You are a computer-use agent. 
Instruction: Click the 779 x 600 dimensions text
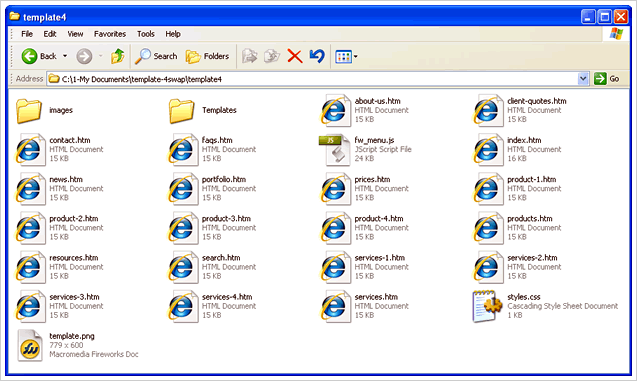(x=66, y=345)
